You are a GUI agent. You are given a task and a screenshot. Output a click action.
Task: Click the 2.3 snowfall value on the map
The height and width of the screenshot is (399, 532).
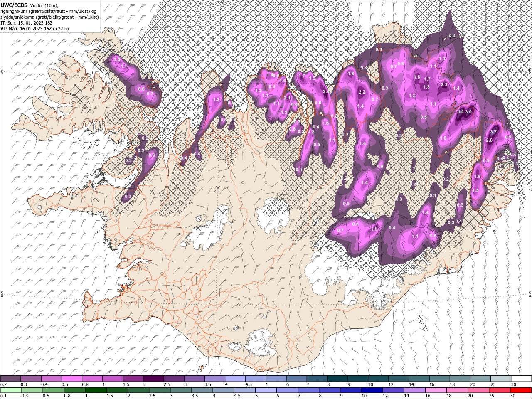[x=444, y=84]
